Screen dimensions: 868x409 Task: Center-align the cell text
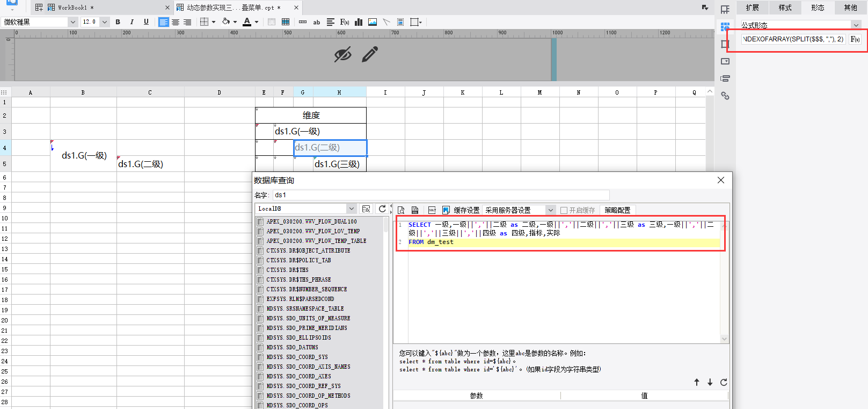point(176,22)
